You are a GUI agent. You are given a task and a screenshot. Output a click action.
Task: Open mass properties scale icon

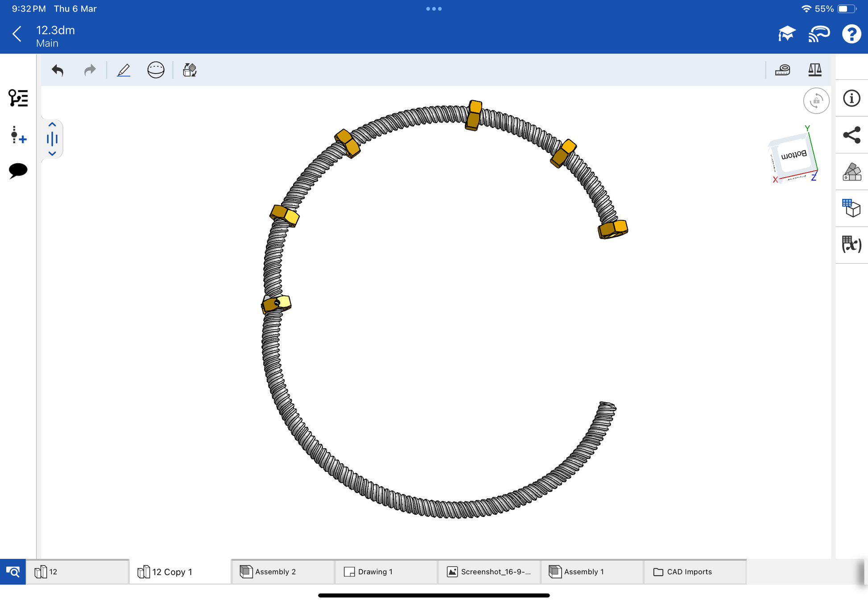pos(815,70)
